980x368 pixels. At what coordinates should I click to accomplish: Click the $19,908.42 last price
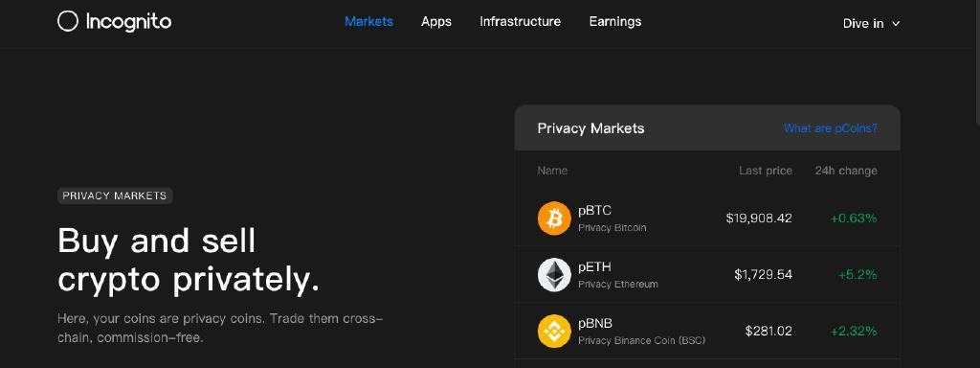click(x=759, y=218)
